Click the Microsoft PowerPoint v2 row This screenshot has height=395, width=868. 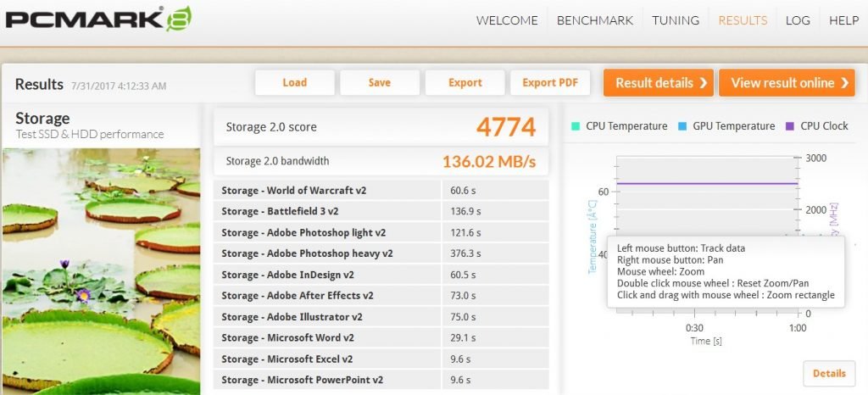pos(381,380)
